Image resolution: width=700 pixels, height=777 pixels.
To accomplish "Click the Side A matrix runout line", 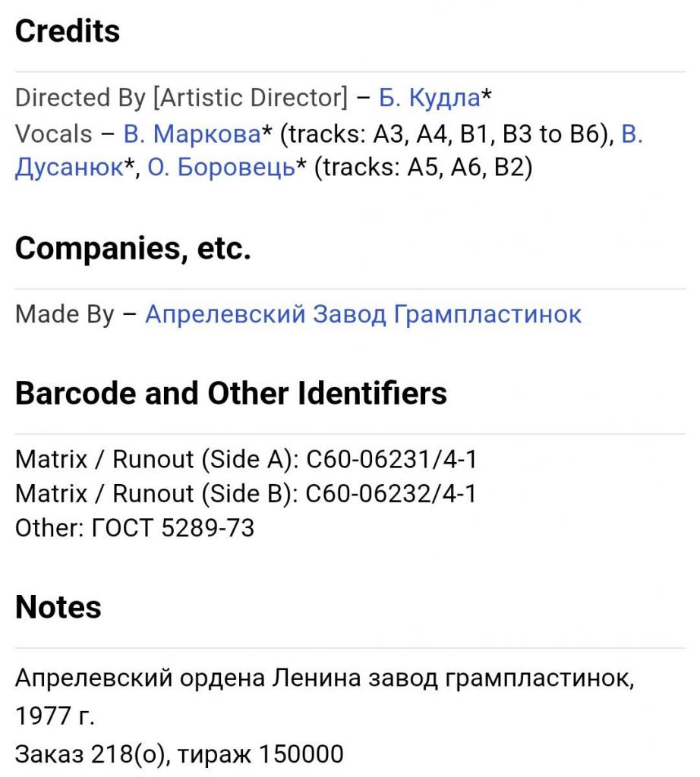I will (x=245, y=460).
